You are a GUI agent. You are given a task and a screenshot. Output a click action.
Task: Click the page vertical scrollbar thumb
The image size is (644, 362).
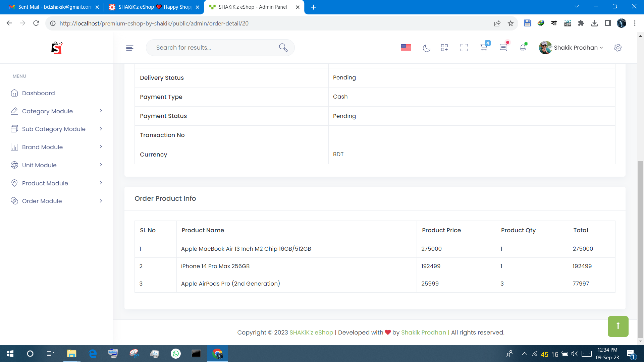click(x=640, y=250)
